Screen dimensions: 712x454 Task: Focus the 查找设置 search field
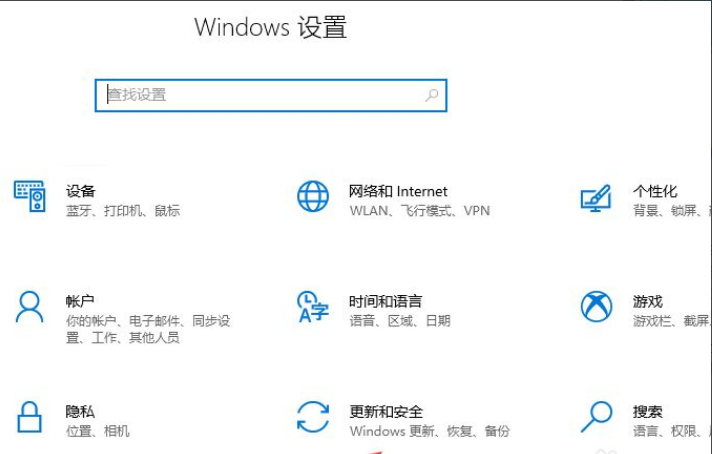[x=260, y=96]
